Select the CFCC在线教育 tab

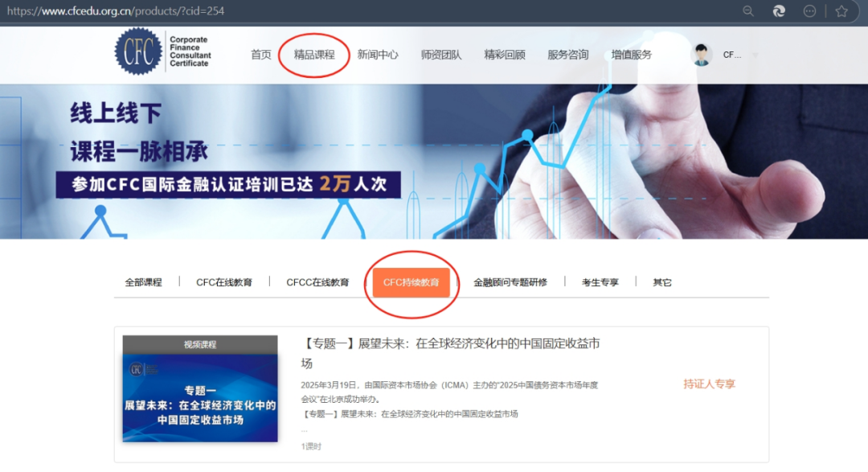click(x=317, y=282)
